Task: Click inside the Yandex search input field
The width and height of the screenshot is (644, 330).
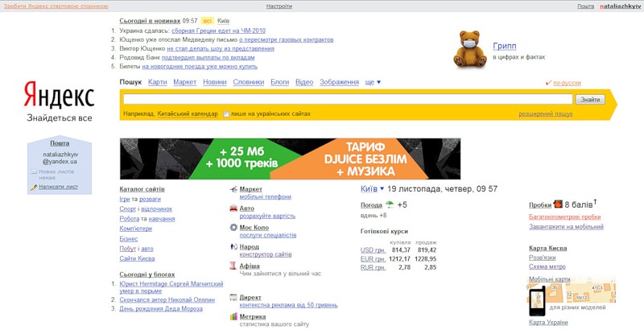Action: [x=348, y=99]
